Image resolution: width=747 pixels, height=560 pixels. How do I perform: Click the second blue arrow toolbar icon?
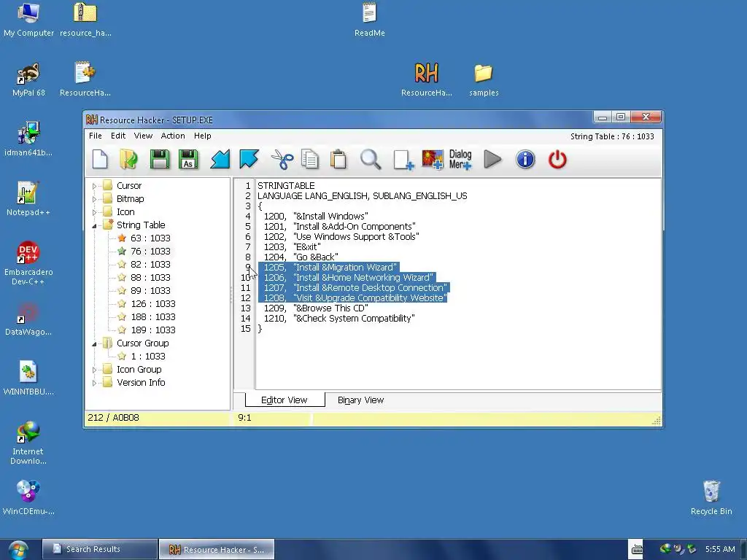249,160
